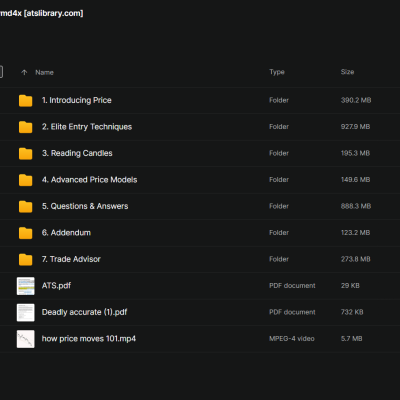
Task: Click the 195.3 MB size value
Action: pos(355,153)
